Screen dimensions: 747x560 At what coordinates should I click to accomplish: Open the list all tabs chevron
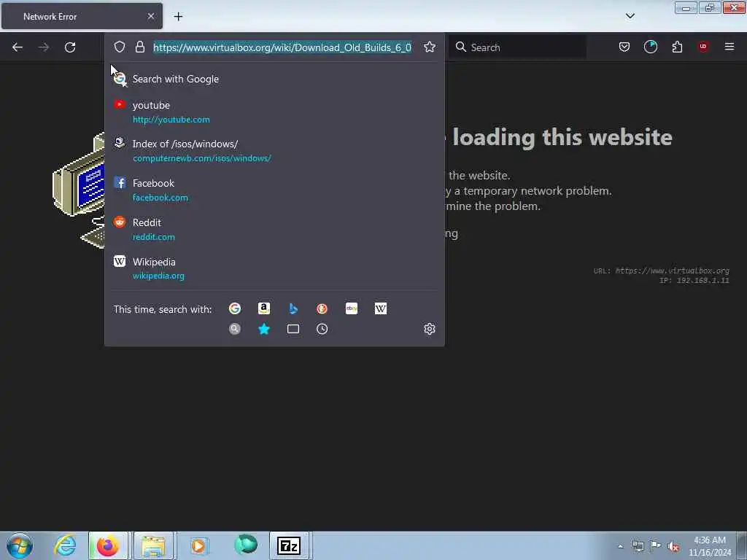[630, 16]
